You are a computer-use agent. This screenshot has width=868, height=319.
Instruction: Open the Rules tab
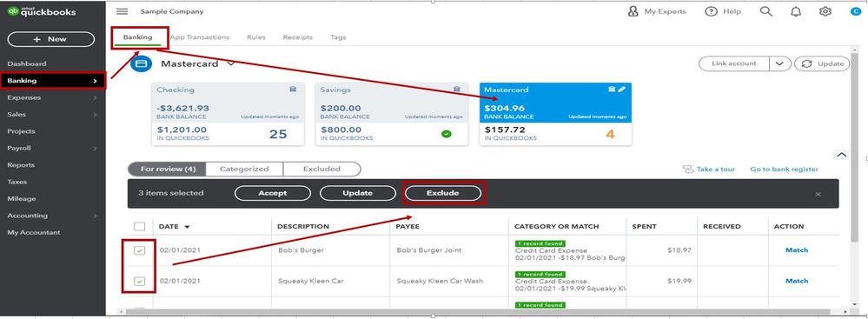click(x=256, y=37)
